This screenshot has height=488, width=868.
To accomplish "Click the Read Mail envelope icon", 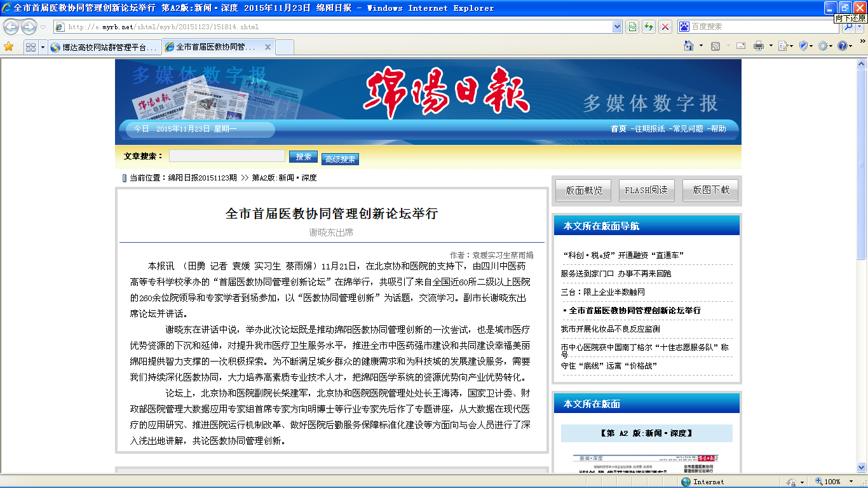I will click(x=740, y=46).
